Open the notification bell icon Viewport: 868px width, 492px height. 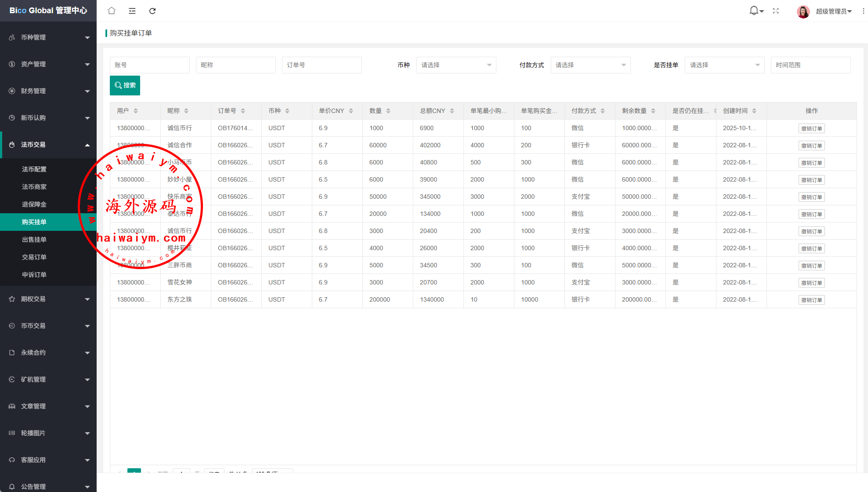[x=754, y=11]
